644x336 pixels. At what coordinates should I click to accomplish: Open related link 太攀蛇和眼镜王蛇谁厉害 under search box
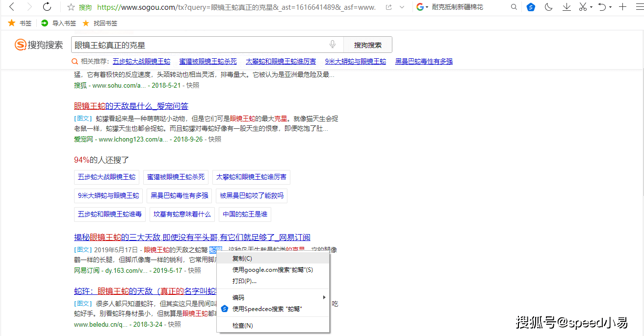tap(281, 61)
